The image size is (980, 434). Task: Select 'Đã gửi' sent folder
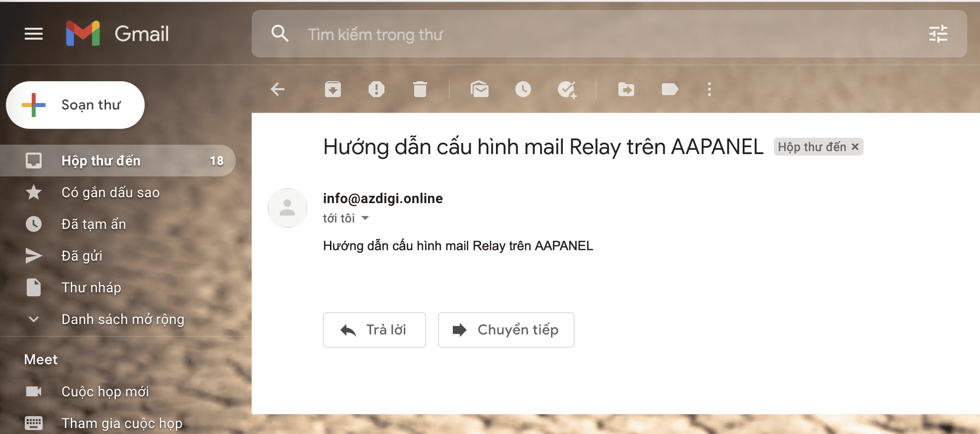pos(82,256)
